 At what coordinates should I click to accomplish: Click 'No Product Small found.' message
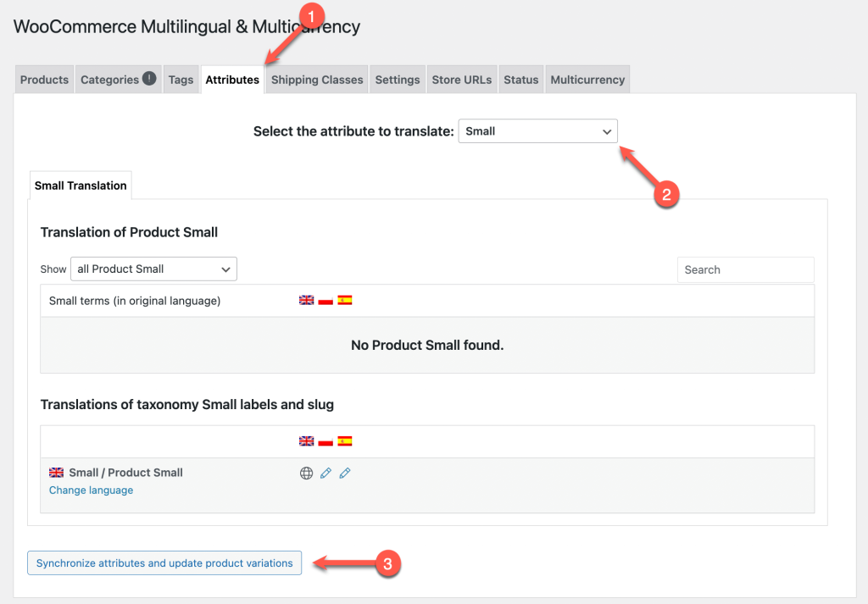427,345
